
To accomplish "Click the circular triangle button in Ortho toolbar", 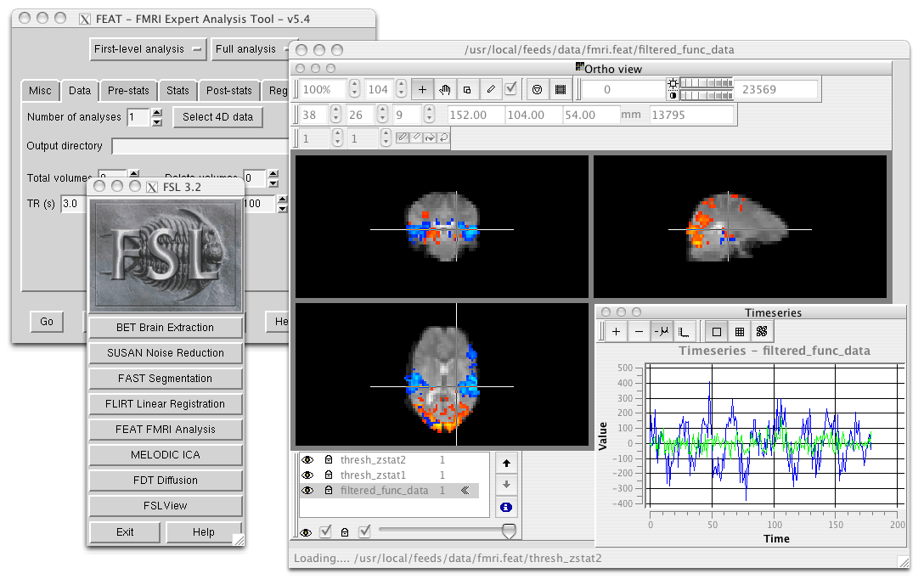I will point(537,89).
